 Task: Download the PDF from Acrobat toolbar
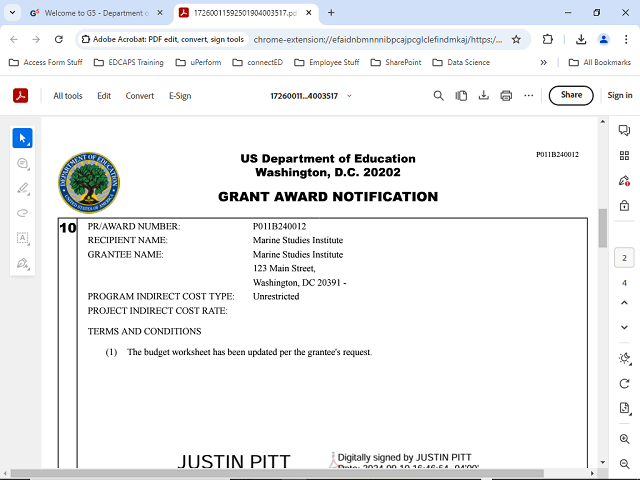[484, 96]
